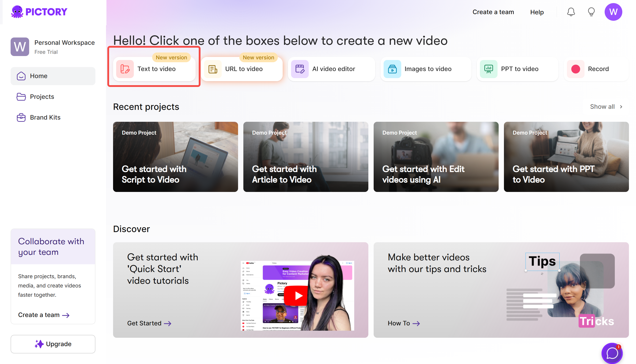Screen dimensions: 636x364
Task: Select Home in the sidebar
Action: pyautogui.click(x=38, y=76)
